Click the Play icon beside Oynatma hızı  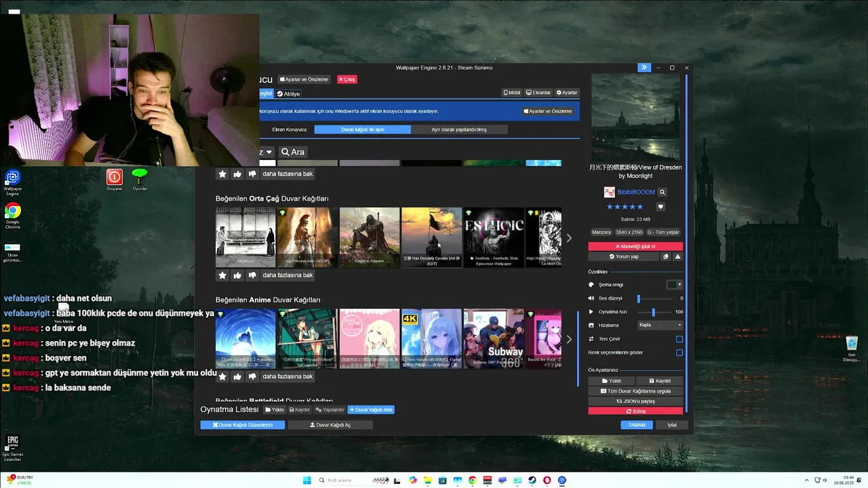click(x=591, y=312)
